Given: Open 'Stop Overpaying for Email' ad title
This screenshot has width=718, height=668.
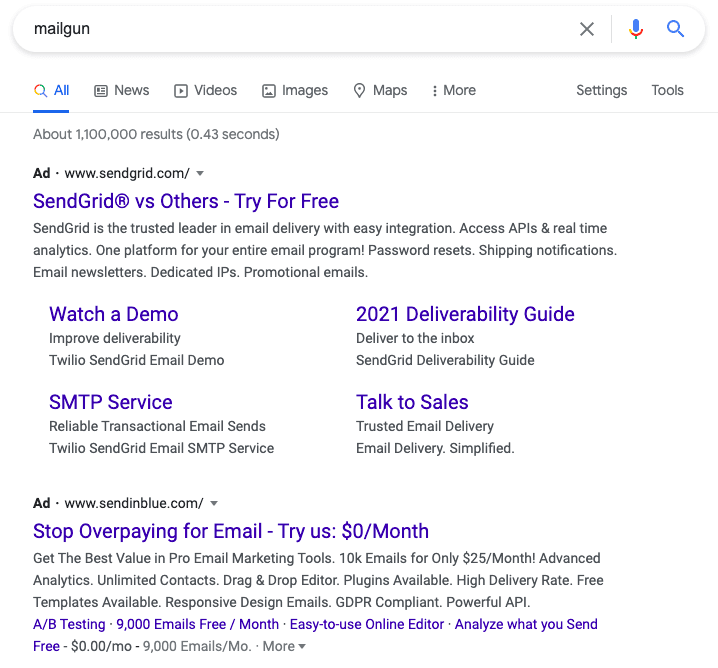Looking at the screenshot, I should 231,532.
